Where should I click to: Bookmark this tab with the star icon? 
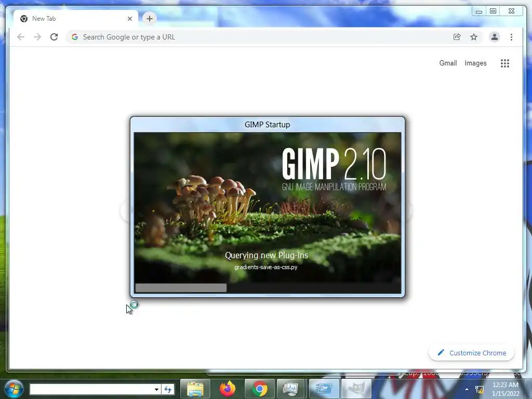[474, 37]
